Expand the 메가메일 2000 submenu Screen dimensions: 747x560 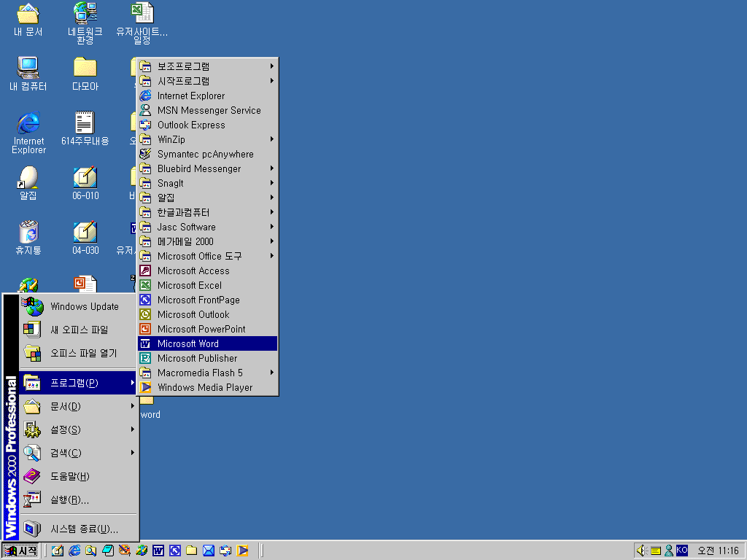(207, 241)
